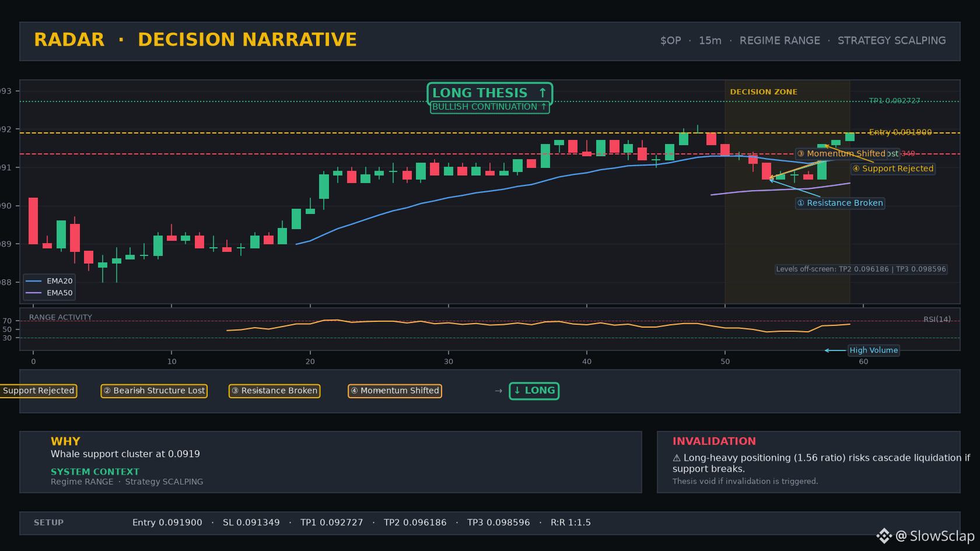Click the Entry 0.091900 line label on the chart
The height and width of the screenshot is (551, 980).
tap(900, 132)
